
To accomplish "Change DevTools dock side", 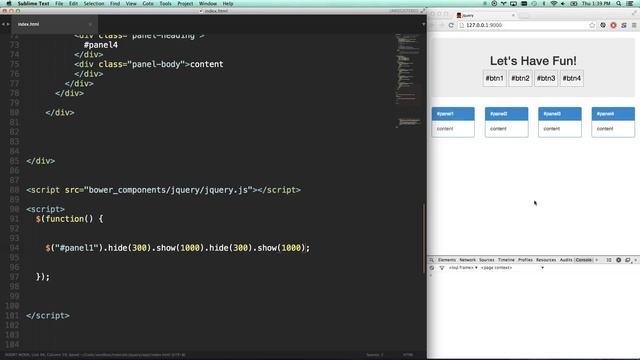I will 628,260.
